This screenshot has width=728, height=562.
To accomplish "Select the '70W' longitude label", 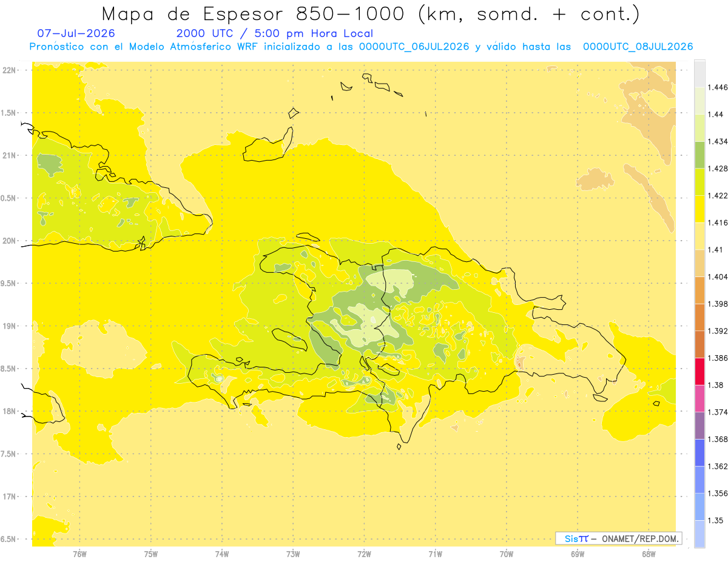I will pyautogui.click(x=507, y=554).
